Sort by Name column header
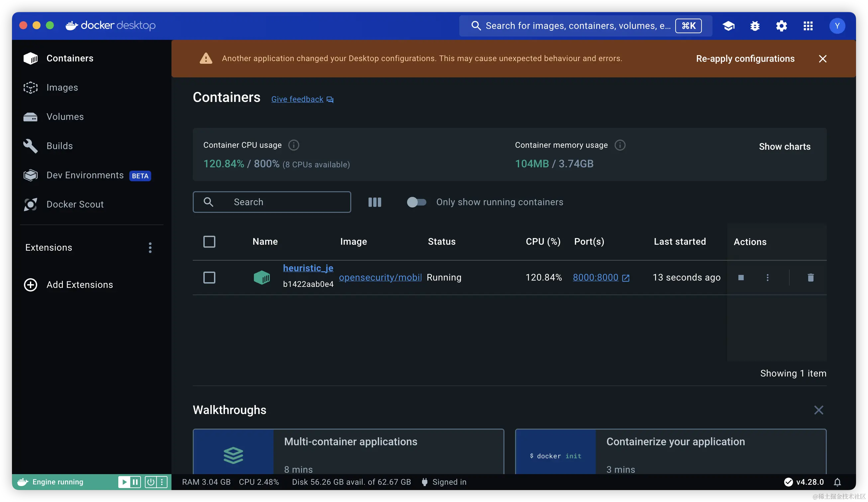 coord(265,242)
